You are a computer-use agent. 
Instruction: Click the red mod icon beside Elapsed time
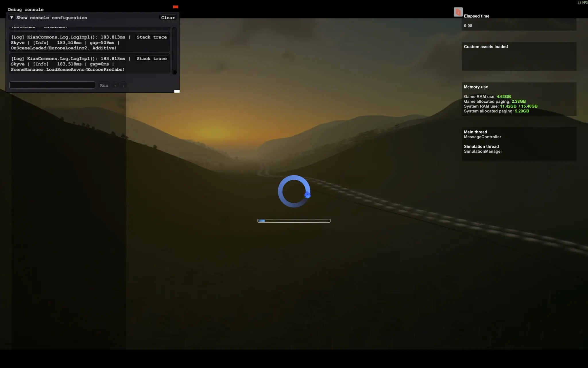coord(458,12)
